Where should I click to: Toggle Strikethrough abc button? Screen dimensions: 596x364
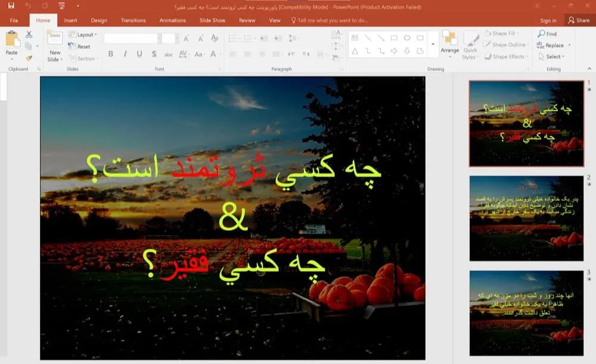click(169, 54)
